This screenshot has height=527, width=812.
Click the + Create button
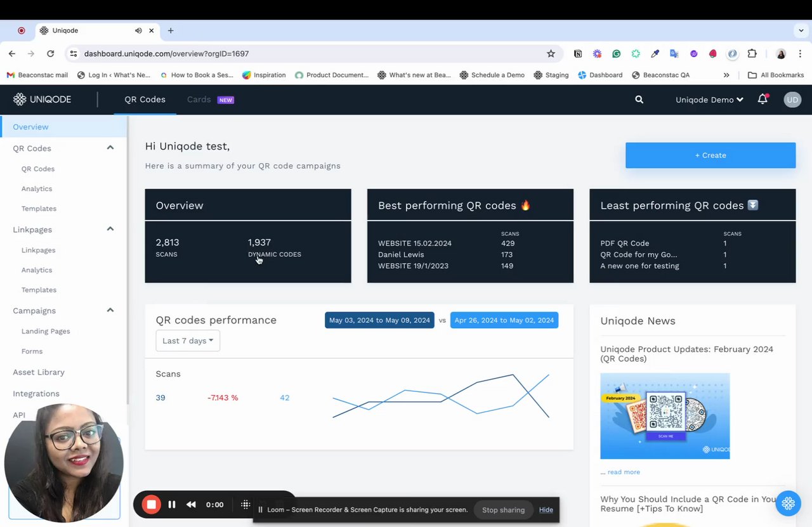(x=710, y=155)
